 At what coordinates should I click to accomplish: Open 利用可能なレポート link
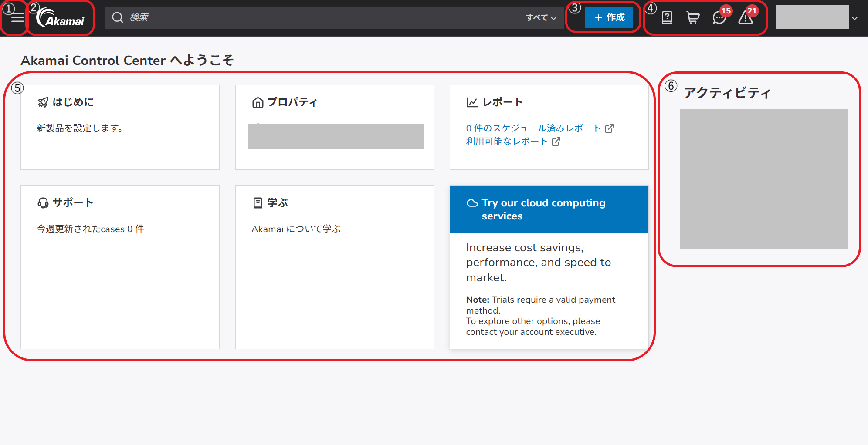[507, 141]
